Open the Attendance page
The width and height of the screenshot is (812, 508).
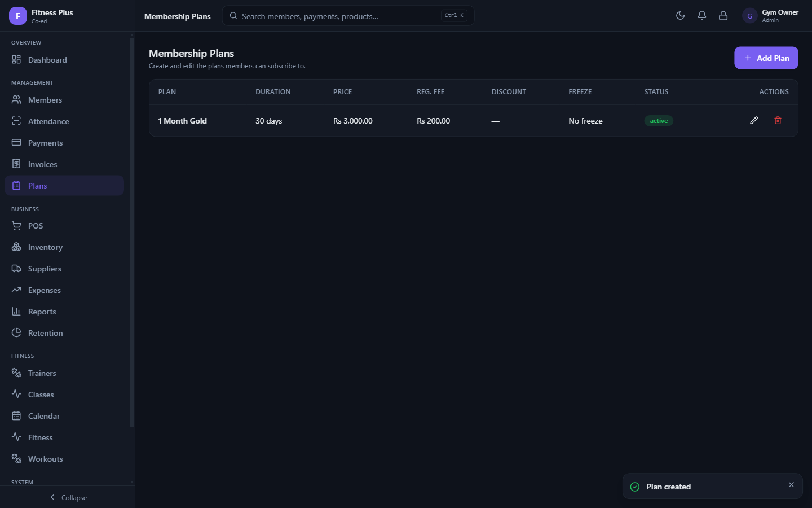64,121
